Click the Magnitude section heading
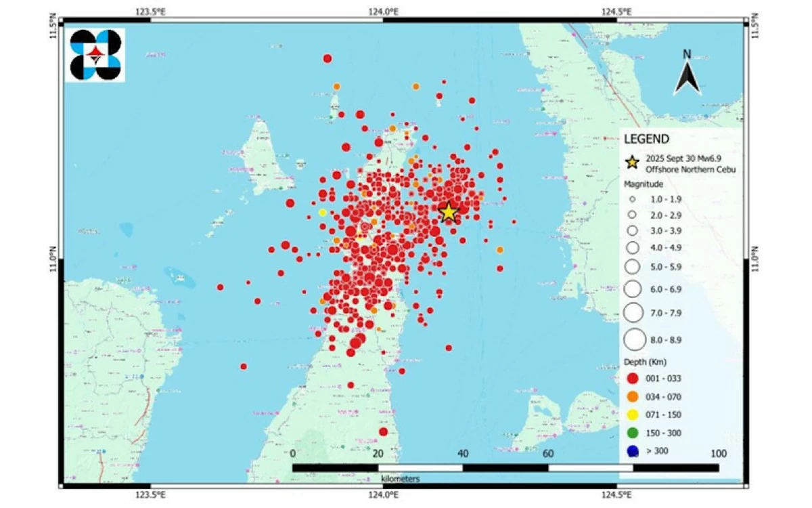Screen dimensions: 812x508 coord(643,184)
